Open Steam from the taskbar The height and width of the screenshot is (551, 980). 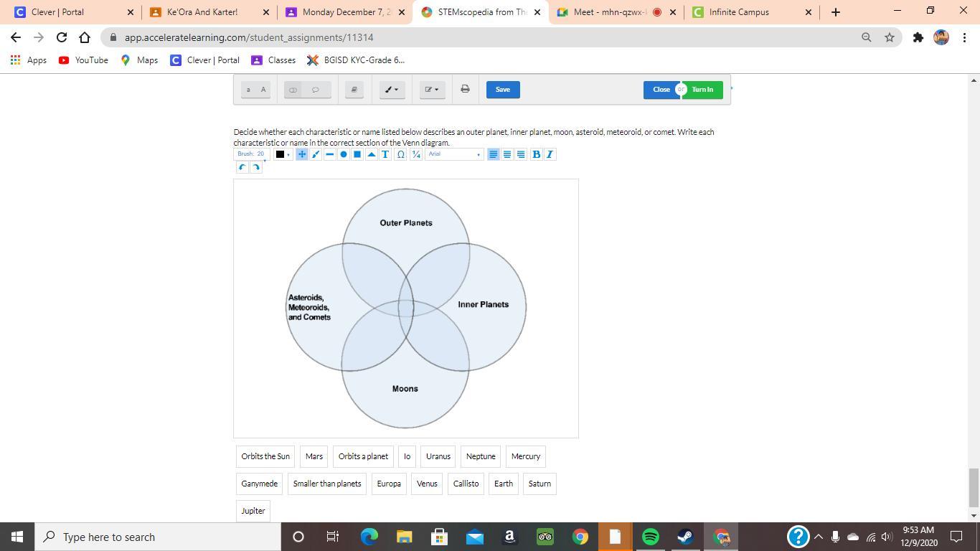coord(685,537)
